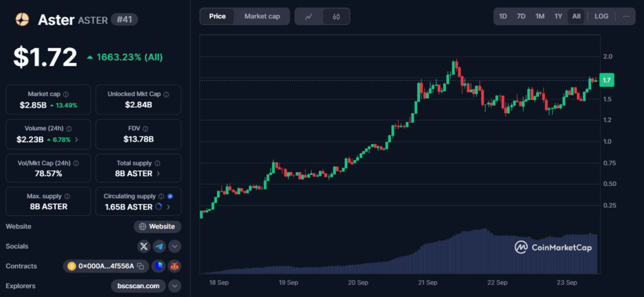The height and width of the screenshot is (297, 644).
Task: Open the Website link button
Action: click(157, 227)
